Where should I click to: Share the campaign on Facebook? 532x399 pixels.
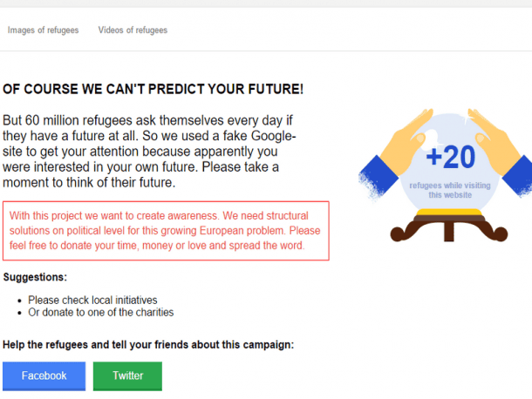coord(44,375)
